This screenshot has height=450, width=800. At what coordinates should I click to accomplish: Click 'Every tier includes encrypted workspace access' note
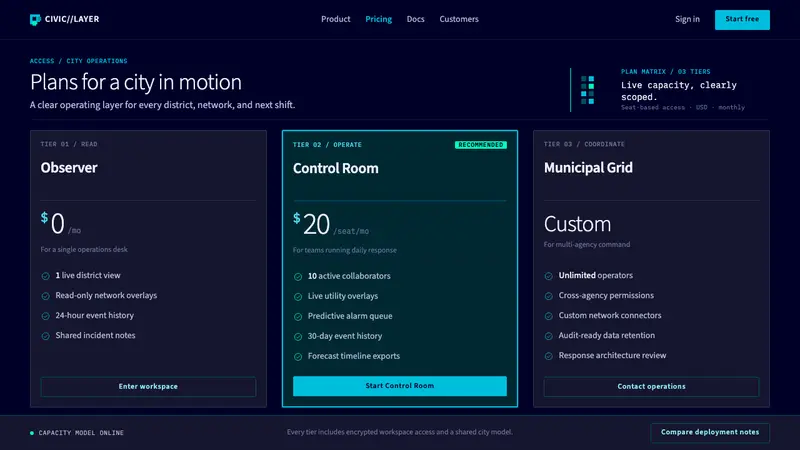pos(399,432)
